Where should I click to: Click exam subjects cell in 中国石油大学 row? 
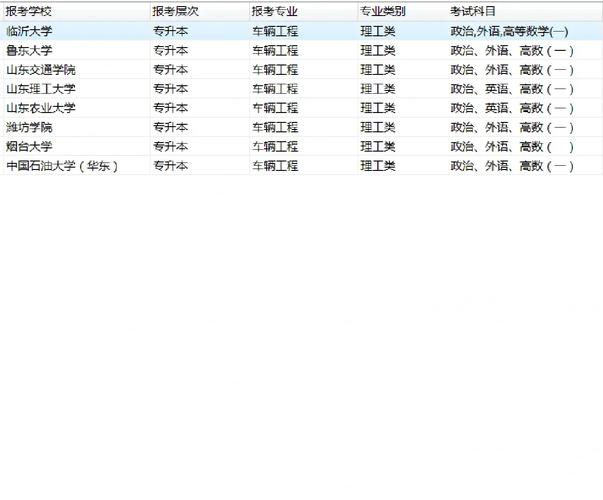click(512, 166)
